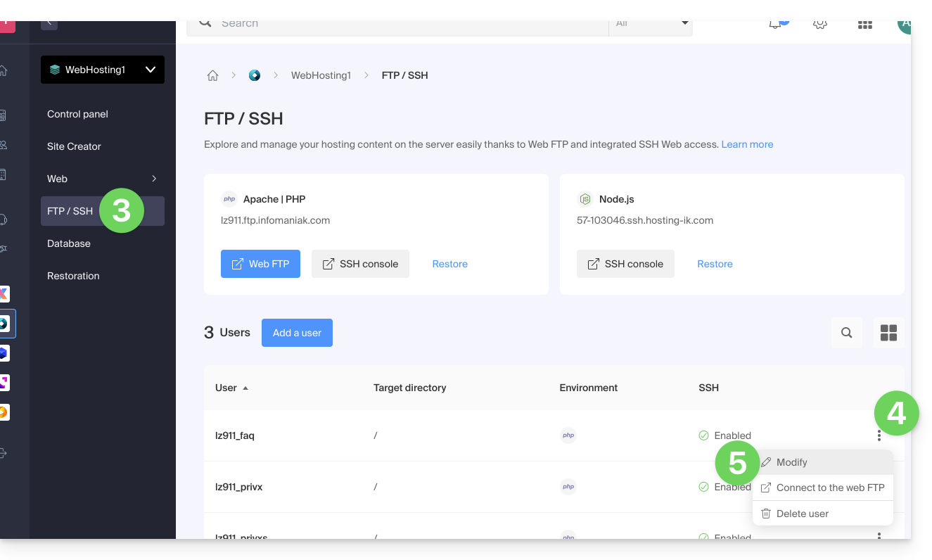The image size is (932, 560).
Task: Click the php environment icon for lz911_privx
Action: [x=568, y=486]
